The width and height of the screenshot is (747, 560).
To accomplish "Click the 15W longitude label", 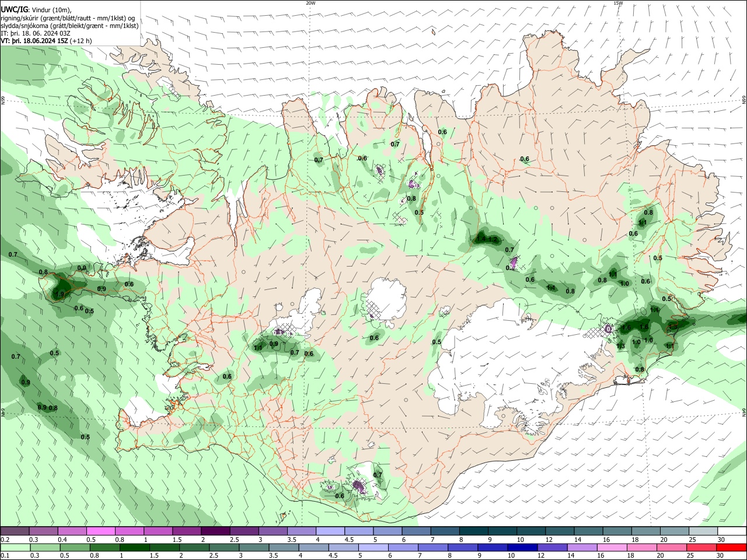I will (618, 2).
